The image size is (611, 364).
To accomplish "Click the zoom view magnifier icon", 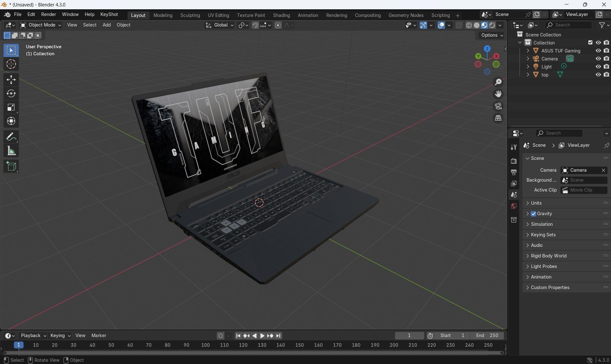I will [498, 82].
